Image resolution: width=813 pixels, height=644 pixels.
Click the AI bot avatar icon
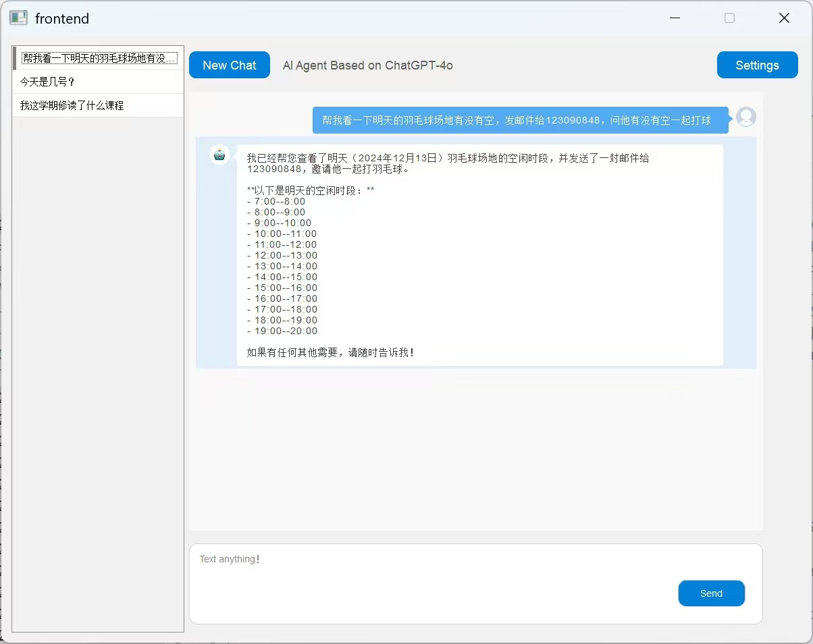(x=219, y=155)
